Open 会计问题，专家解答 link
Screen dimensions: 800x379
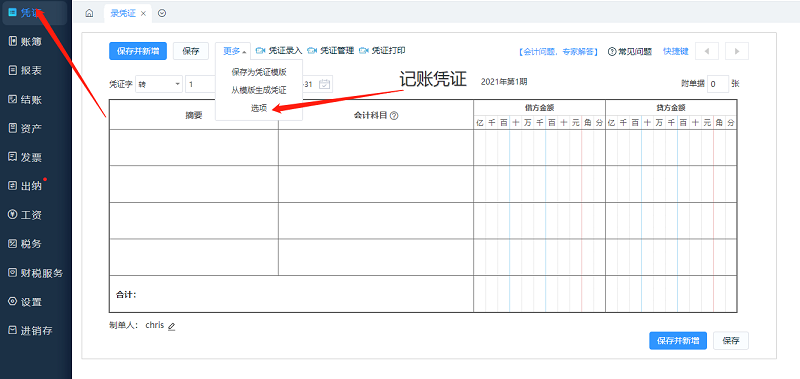[557, 52]
